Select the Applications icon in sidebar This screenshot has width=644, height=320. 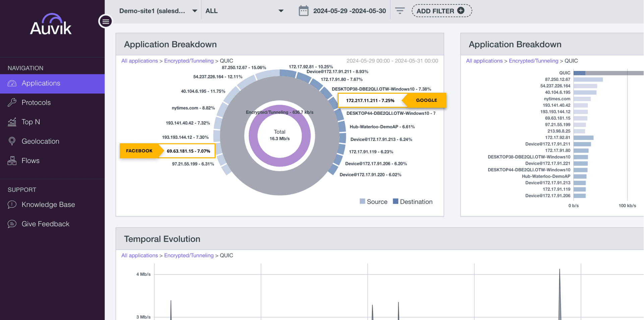click(x=12, y=83)
